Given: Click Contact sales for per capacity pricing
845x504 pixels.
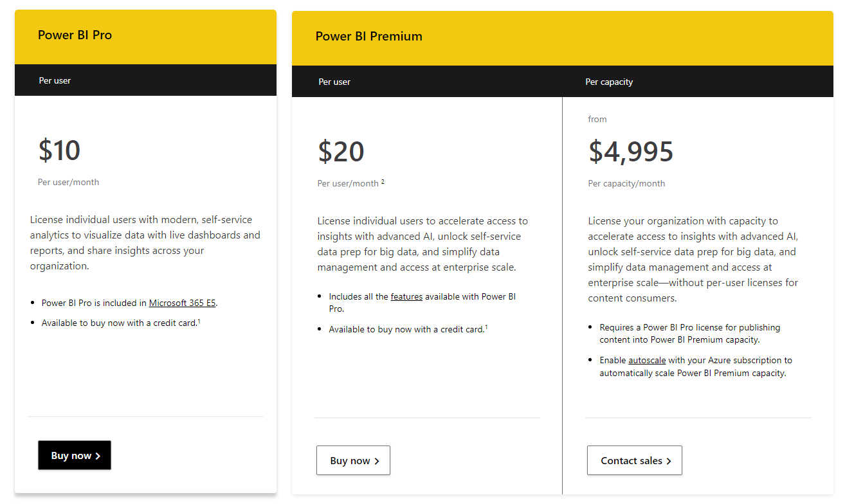Looking at the screenshot, I should point(634,460).
